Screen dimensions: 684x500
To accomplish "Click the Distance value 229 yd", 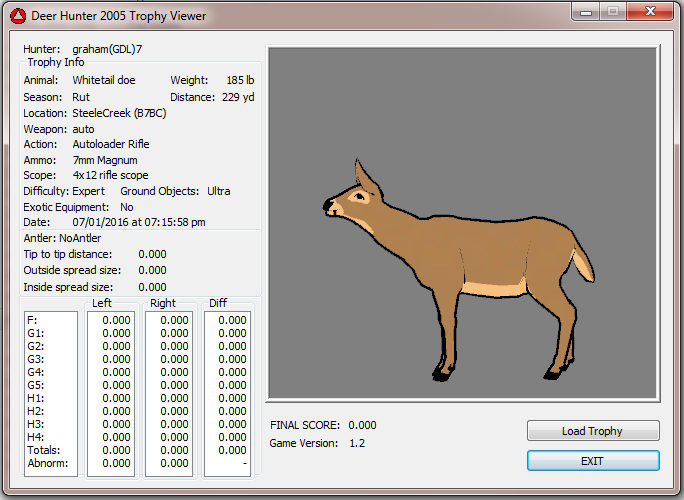I will (x=236, y=97).
